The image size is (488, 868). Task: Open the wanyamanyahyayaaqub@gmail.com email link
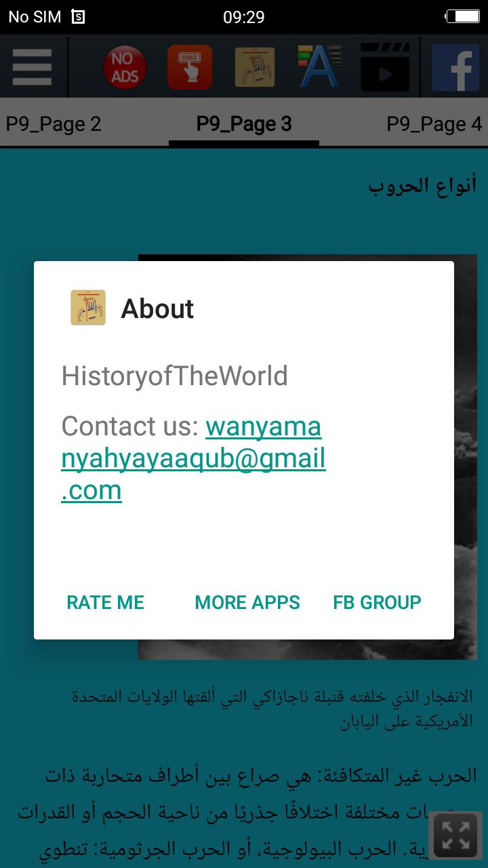click(x=194, y=458)
